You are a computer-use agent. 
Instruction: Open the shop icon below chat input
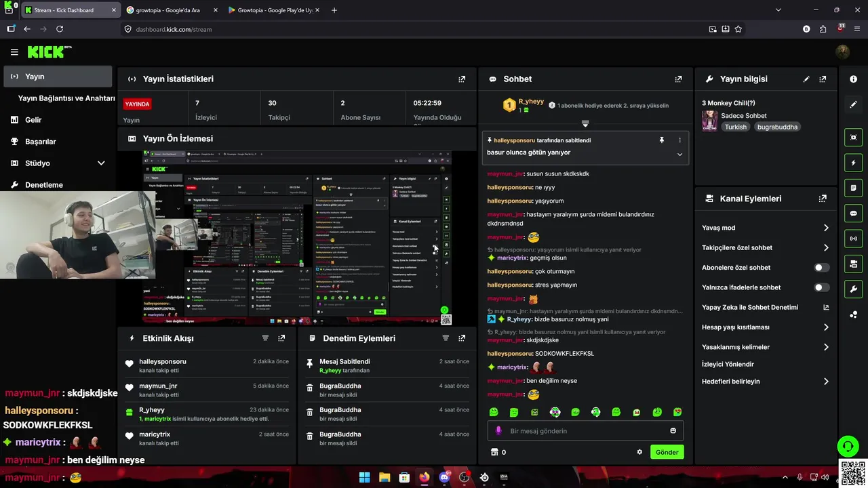pyautogui.click(x=494, y=452)
